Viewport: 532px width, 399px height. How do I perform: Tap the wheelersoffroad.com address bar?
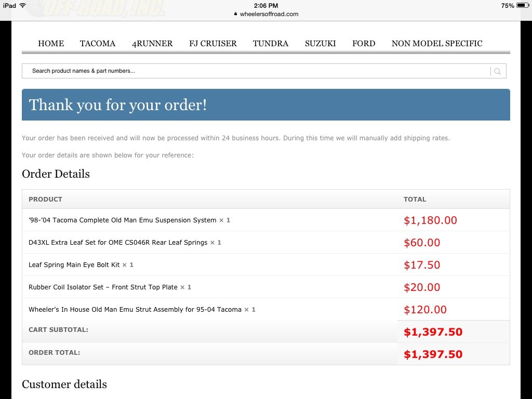pyautogui.click(x=269, y=14)
